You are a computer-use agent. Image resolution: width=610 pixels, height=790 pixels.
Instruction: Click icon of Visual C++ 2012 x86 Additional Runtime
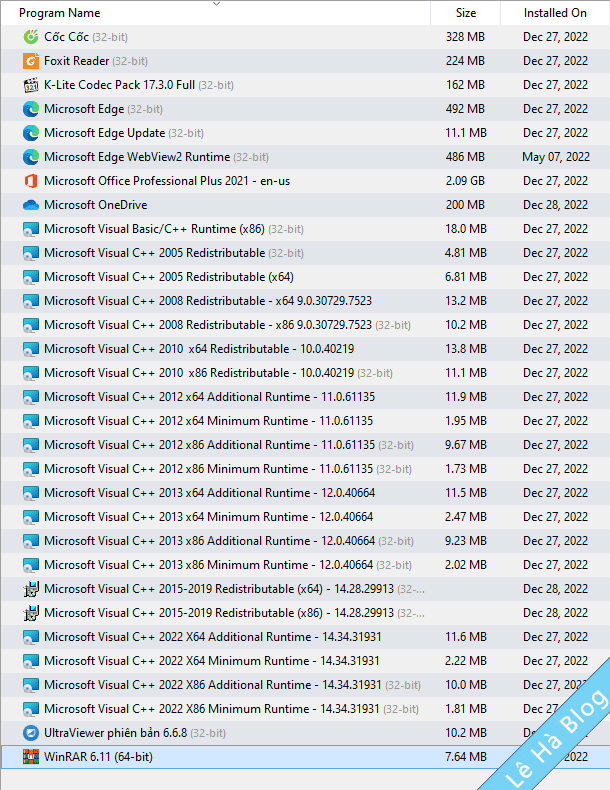pyautogui.click(x=31, y=445)
